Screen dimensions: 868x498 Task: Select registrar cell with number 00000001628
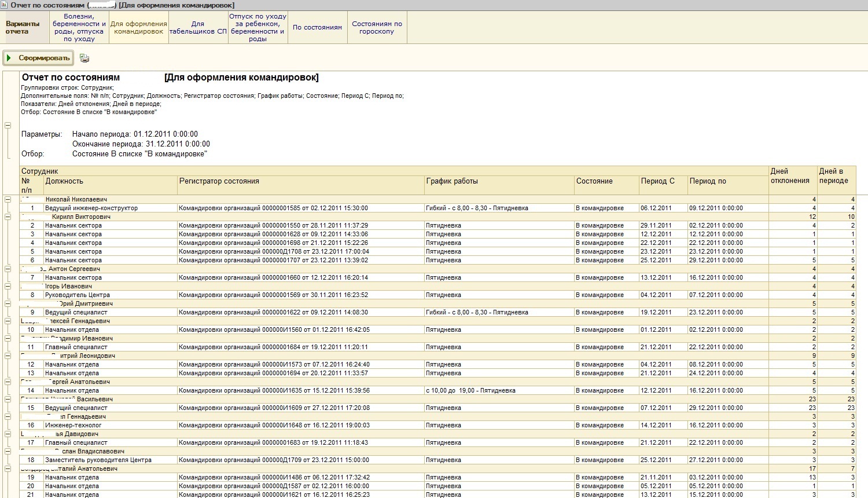tap(301, 234)
